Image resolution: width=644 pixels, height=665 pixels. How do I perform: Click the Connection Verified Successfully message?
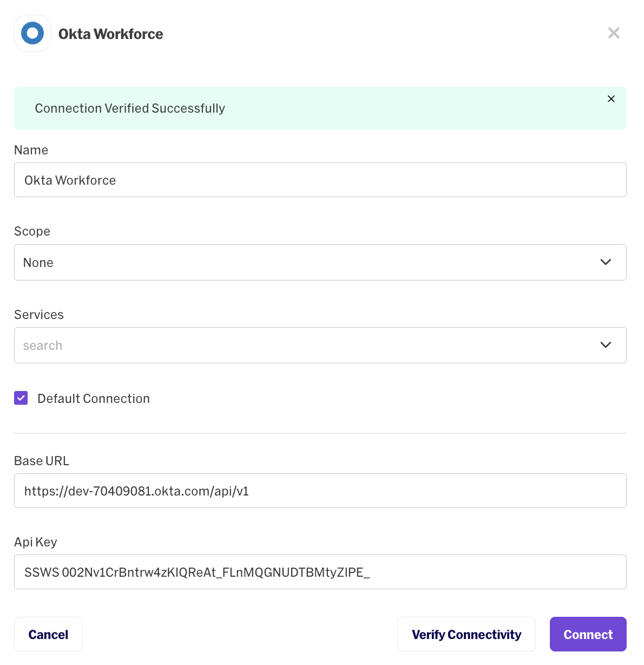click(x=130, y=108)
